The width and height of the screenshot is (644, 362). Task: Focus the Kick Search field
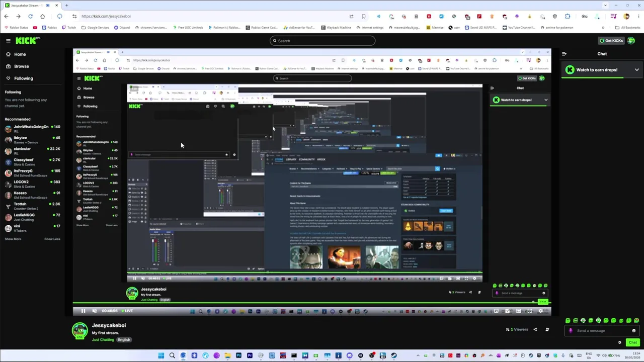coord(322,41)
